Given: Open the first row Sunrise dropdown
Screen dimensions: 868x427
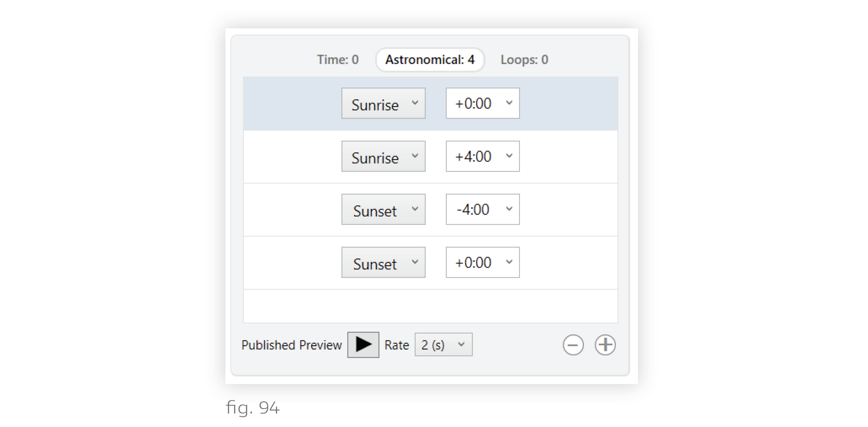Looking at the screenshot, I should pos(383,103).
